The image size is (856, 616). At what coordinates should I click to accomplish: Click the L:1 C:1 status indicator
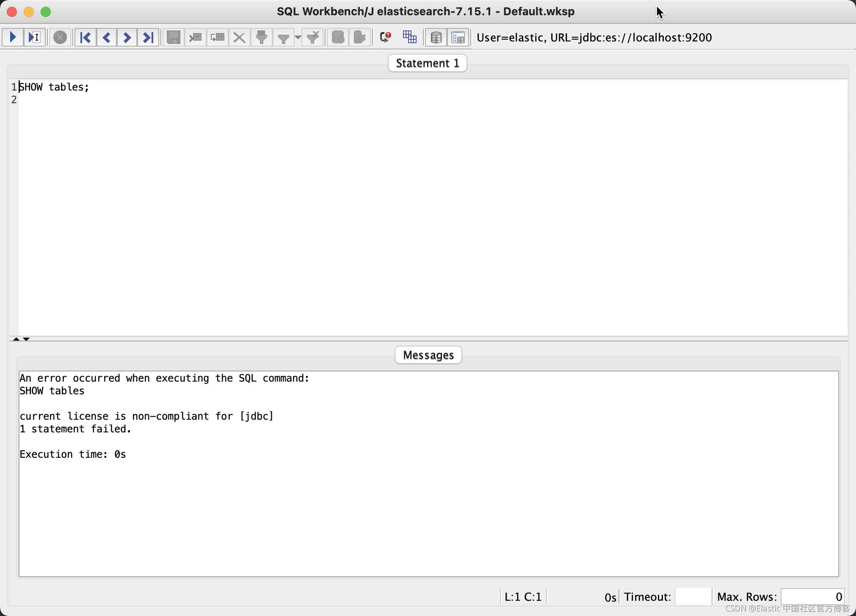tap(523, 596)
